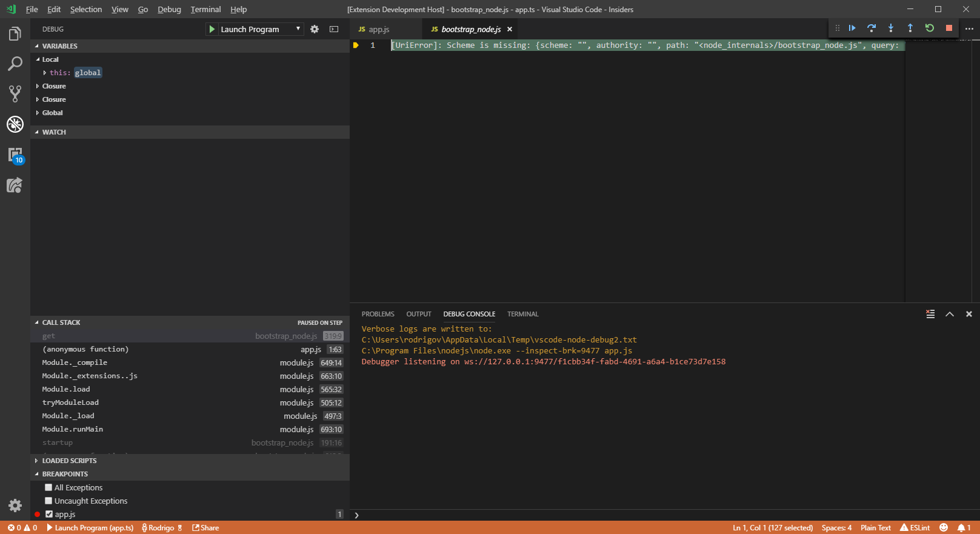
Task: Open the File menu
Action: coord(32,9)
